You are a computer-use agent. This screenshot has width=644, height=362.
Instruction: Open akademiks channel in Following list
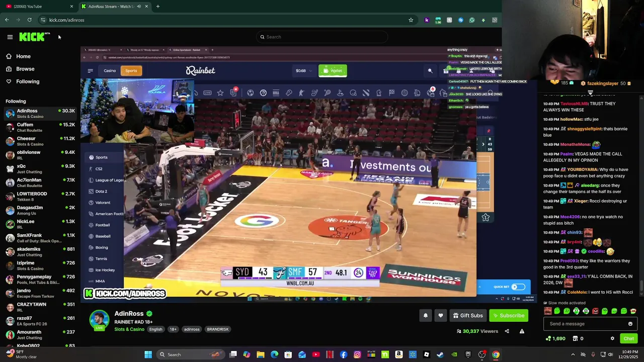coord(40,252)
